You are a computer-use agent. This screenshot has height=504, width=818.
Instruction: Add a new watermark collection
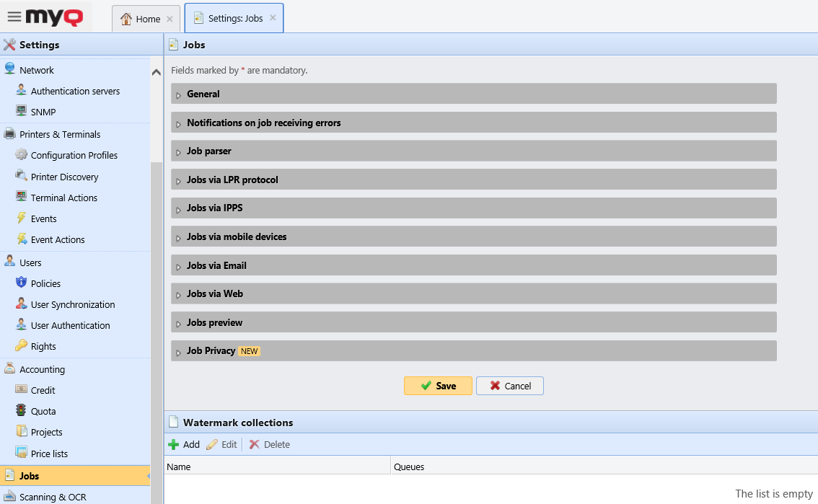[x=183, y=444]
